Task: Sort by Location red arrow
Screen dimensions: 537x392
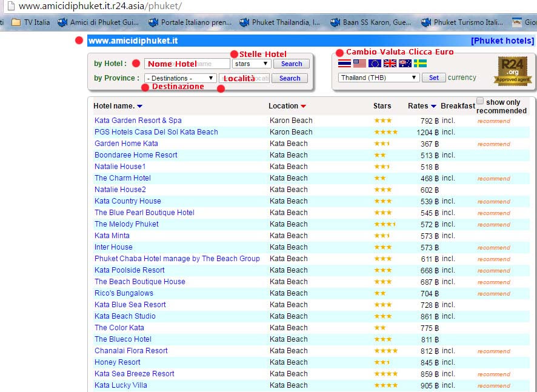Action: point(303,106)
